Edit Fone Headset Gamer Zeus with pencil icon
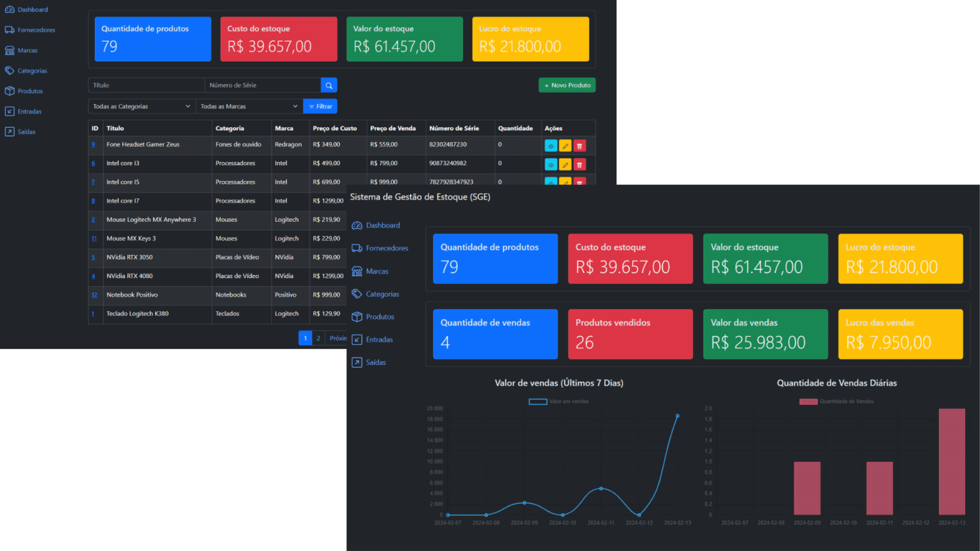The width and height of the screenshot is (980, 551). [565, 146]
